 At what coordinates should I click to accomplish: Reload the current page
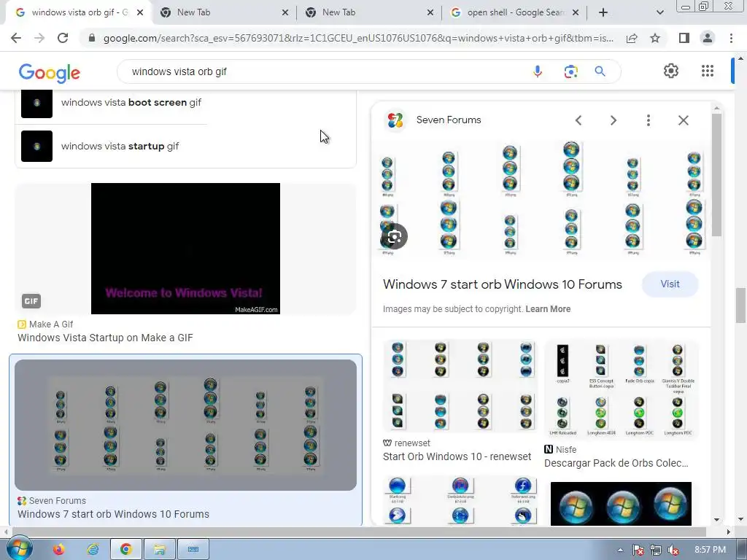point(63,38)
